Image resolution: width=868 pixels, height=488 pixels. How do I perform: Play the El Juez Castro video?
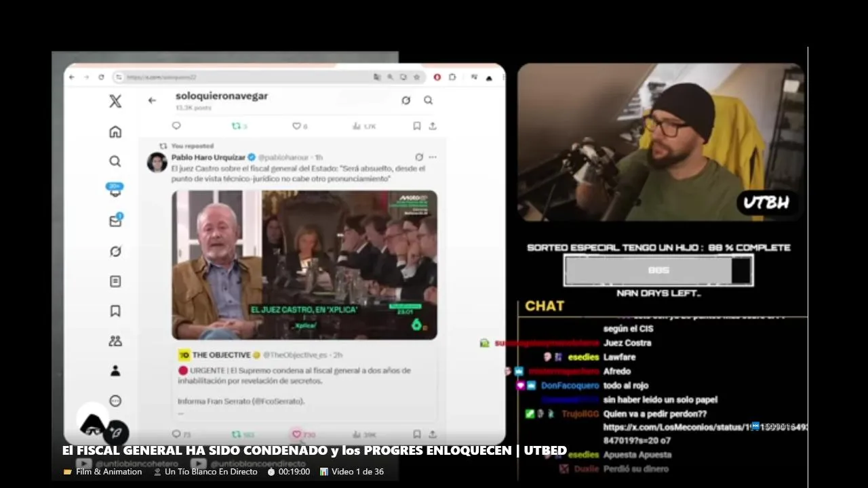pos(304,265)
